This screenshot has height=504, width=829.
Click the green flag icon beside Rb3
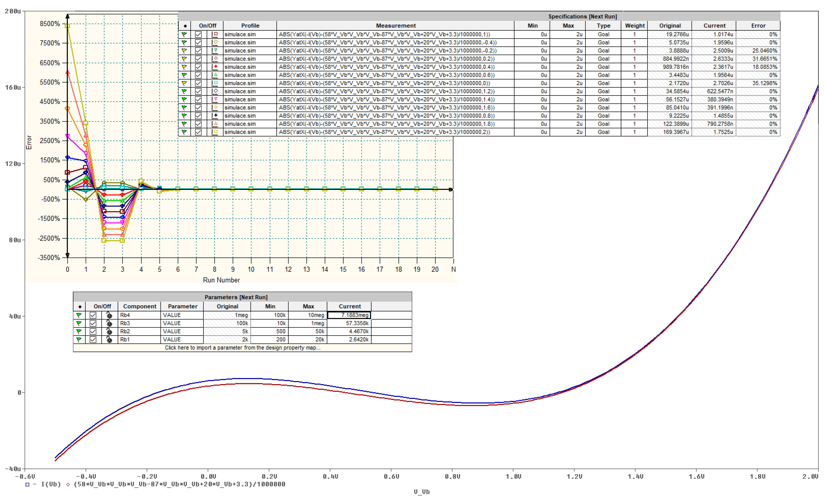[x=79, y=324]
